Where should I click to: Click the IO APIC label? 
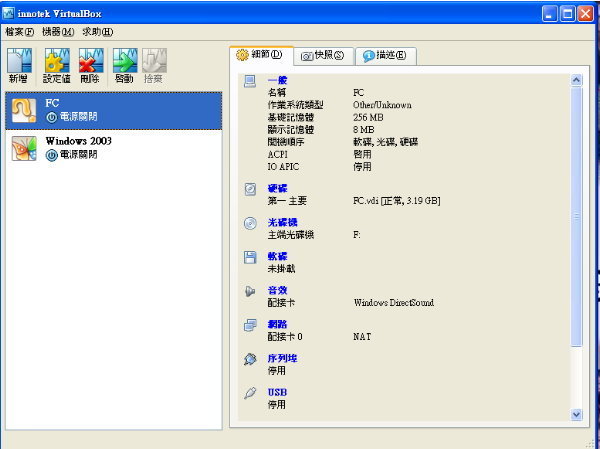283,167
